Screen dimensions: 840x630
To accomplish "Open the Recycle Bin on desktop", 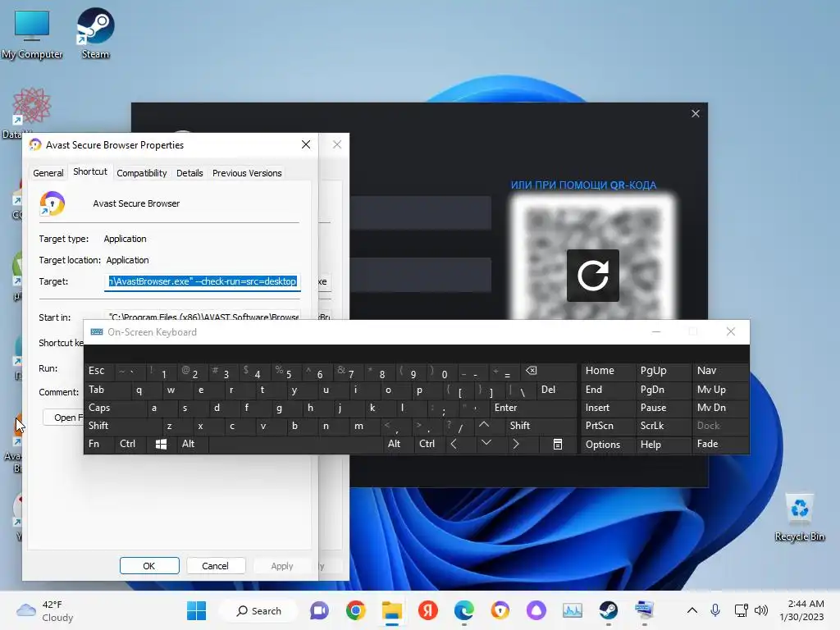I will point(799,517).
